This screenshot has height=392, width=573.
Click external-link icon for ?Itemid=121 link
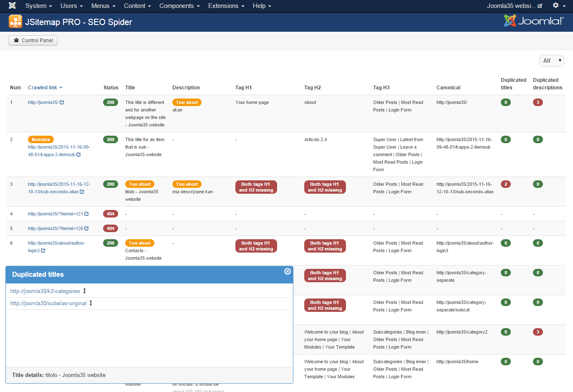coord(87,214)
